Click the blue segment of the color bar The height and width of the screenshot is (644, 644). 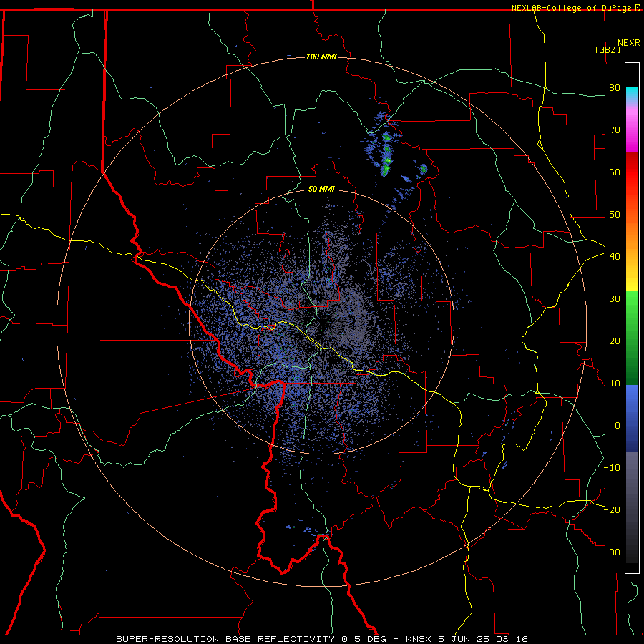(x=632, y=419)
